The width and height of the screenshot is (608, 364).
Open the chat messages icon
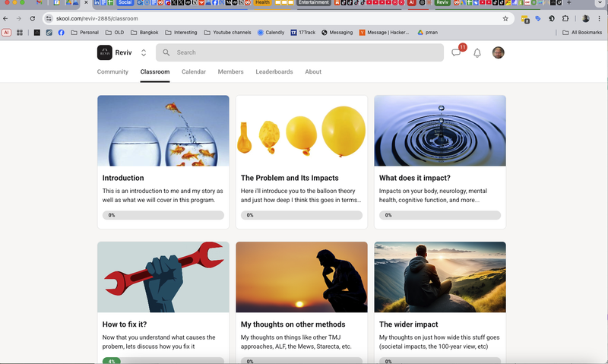coord(456,52)
